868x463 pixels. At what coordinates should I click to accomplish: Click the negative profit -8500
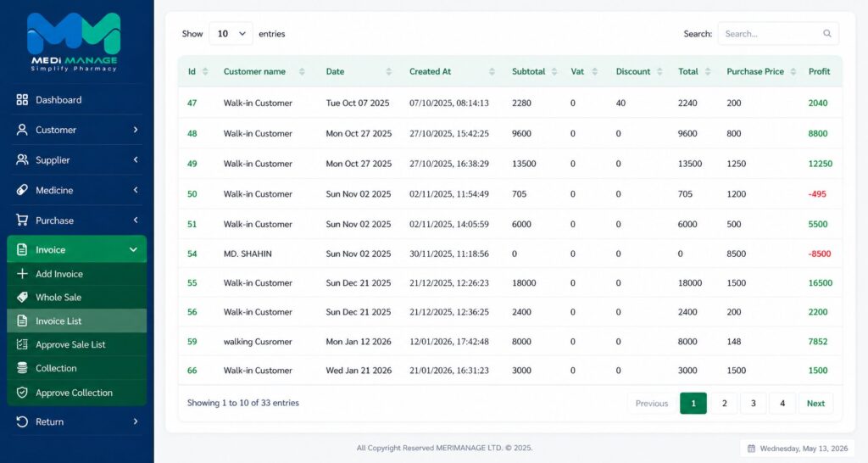(x=820, y=254)
